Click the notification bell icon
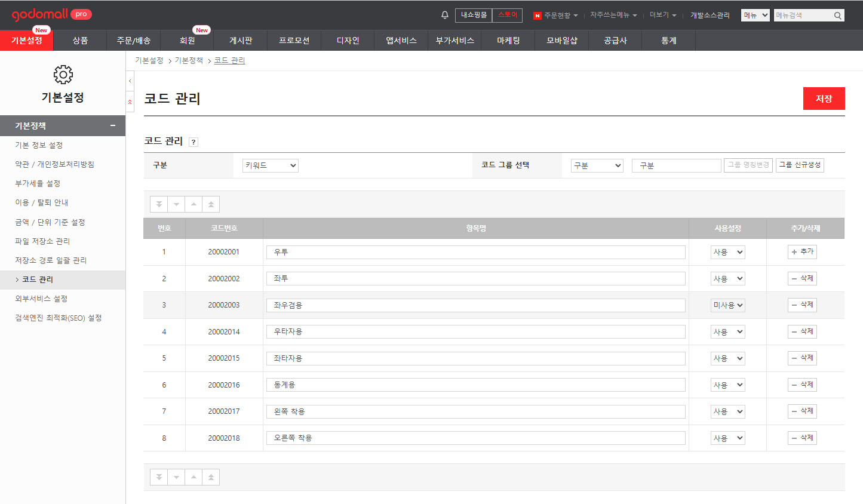The width and height of the screenshot is (863, 504). [x=445, y=15]
